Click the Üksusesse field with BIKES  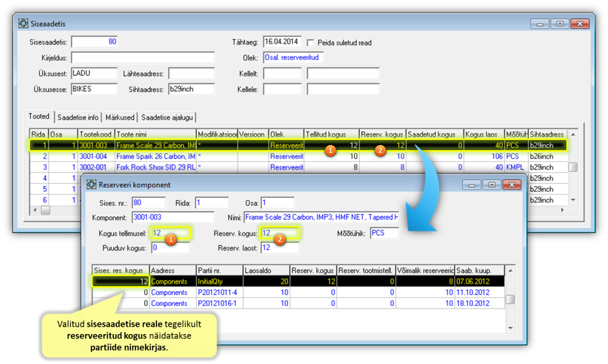pyautogui.click(x=94, y=89)
